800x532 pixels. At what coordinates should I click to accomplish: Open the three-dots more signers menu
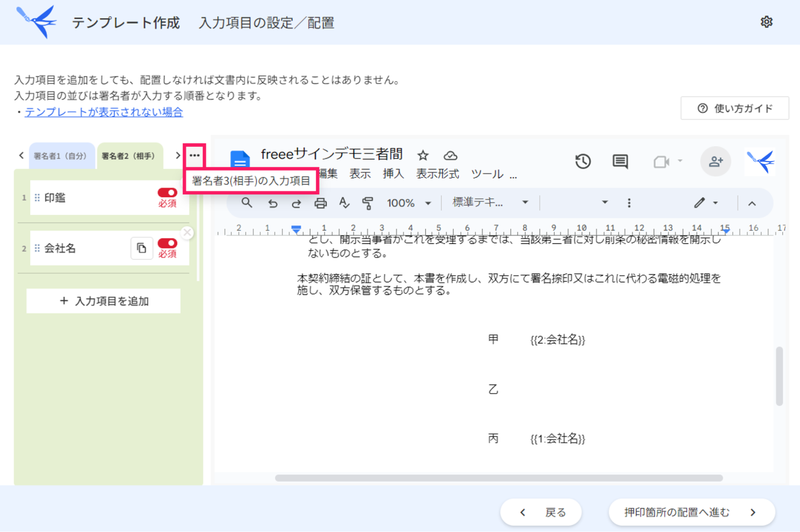(x=194, y=155)
